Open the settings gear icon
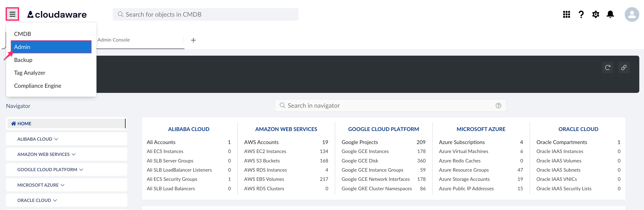This screenshot has width=644, height=210. pos(596,14)
